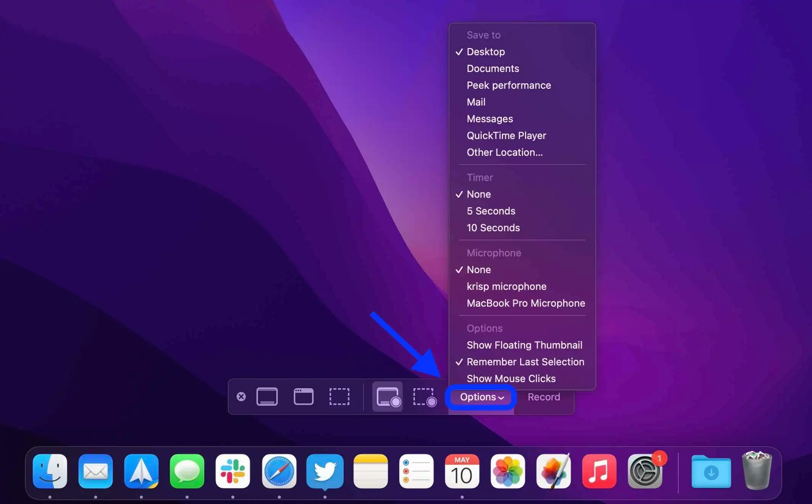This screenshot has height=504, width=812.
Task: Click the cancel X button
Action: tap(242, 397)
